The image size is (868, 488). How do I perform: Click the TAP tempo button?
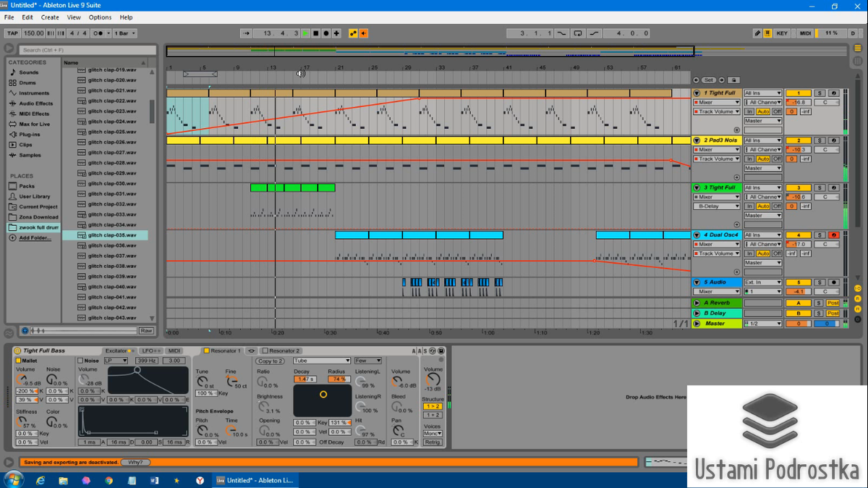(12, 33)
